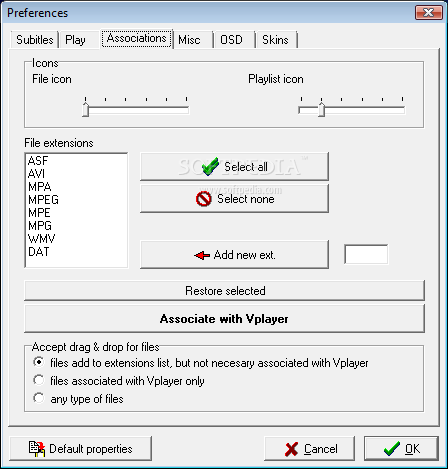Select AVI in the file extensions list
Image resolution: width=448 pixels, height=469 pixels.
[76, 174]
